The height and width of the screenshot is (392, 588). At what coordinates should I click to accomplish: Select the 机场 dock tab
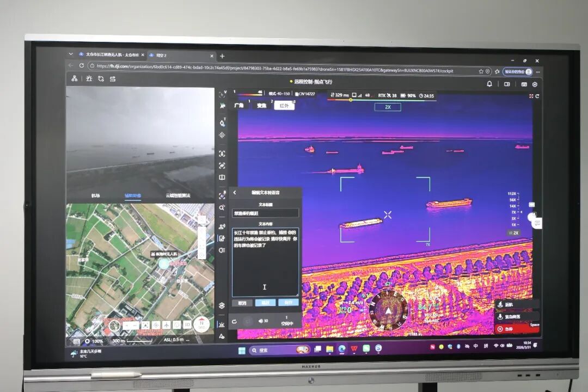(x=95, y=195)
